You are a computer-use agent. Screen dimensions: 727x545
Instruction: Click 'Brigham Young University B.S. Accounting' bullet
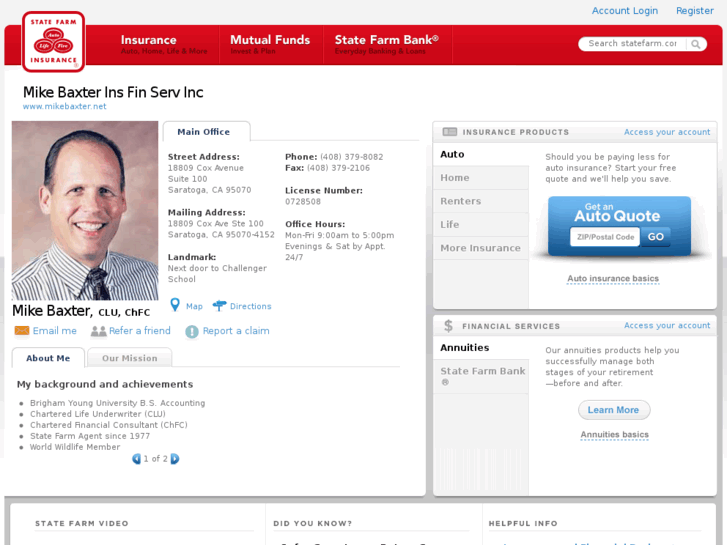pos(118,403)
